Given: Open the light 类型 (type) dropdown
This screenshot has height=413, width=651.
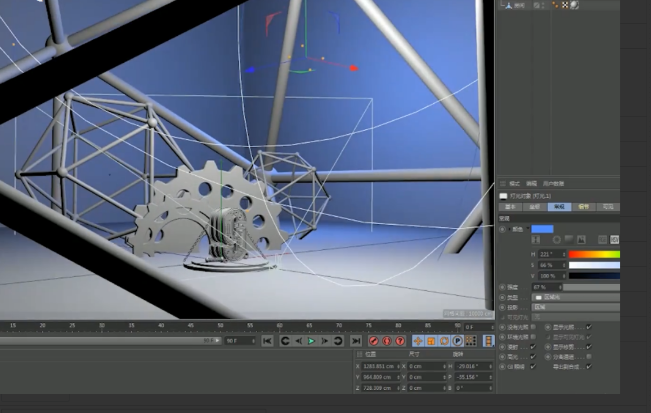Looking at the screenshot, I should point(573,297).
